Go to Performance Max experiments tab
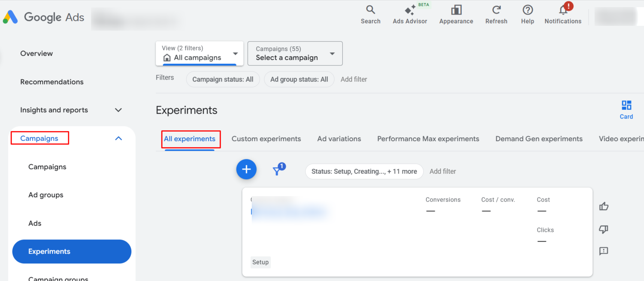Screen dimensions: 644x281 [x=428, y=139]
